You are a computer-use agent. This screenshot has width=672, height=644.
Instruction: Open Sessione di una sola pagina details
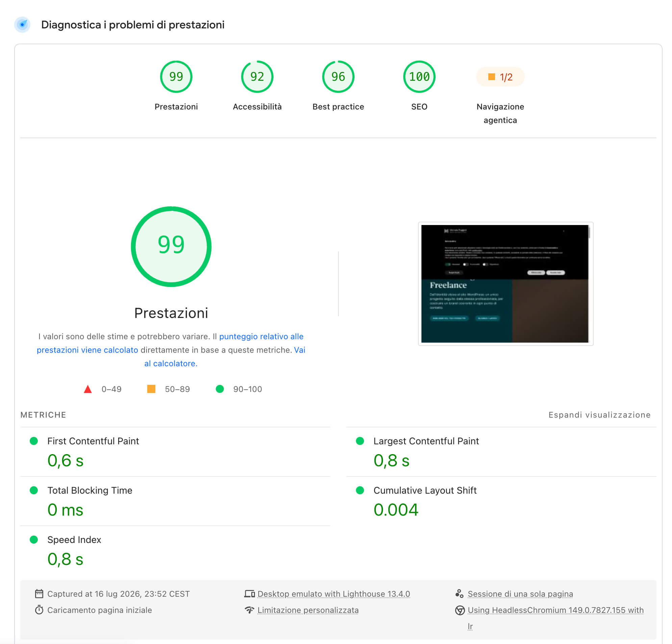click(520, 594)
